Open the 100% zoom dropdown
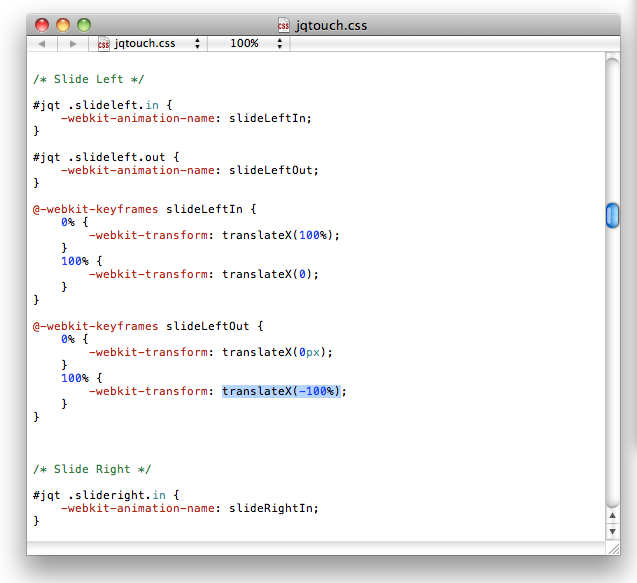Viewport: 637px width, 583px height. pos(249,43)
